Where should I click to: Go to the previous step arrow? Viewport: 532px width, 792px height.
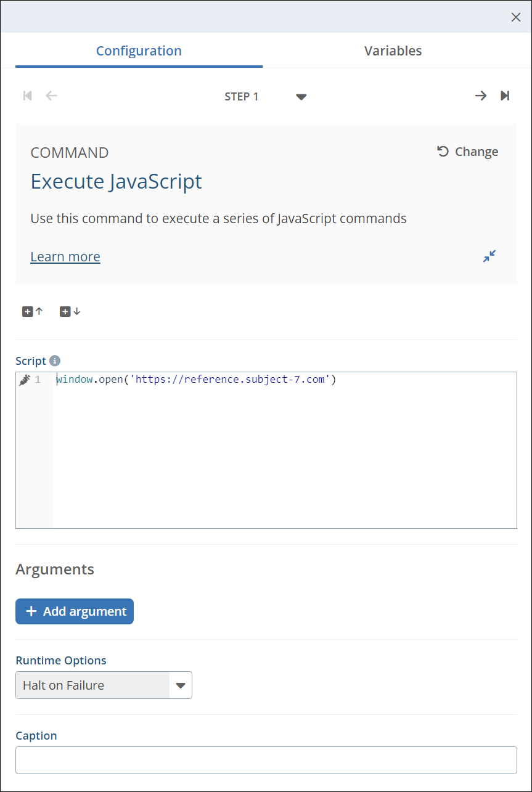(52, 96)
